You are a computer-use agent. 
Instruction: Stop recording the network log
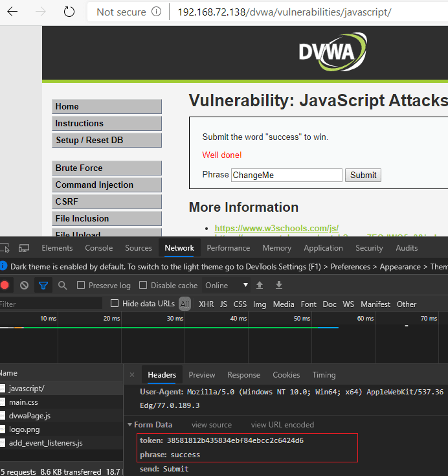5,286
